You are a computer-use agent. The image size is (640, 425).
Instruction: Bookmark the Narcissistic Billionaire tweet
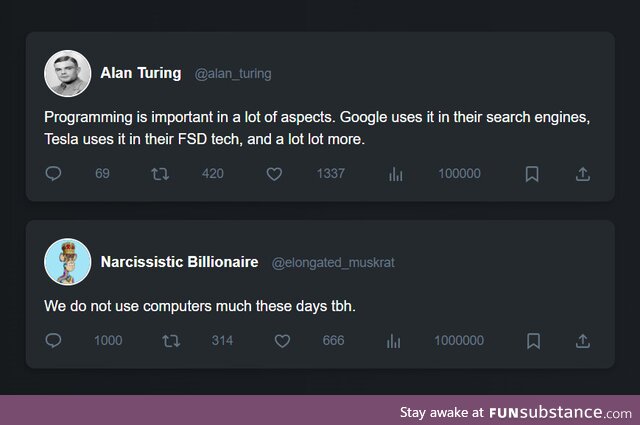click(x=533, y=341)
